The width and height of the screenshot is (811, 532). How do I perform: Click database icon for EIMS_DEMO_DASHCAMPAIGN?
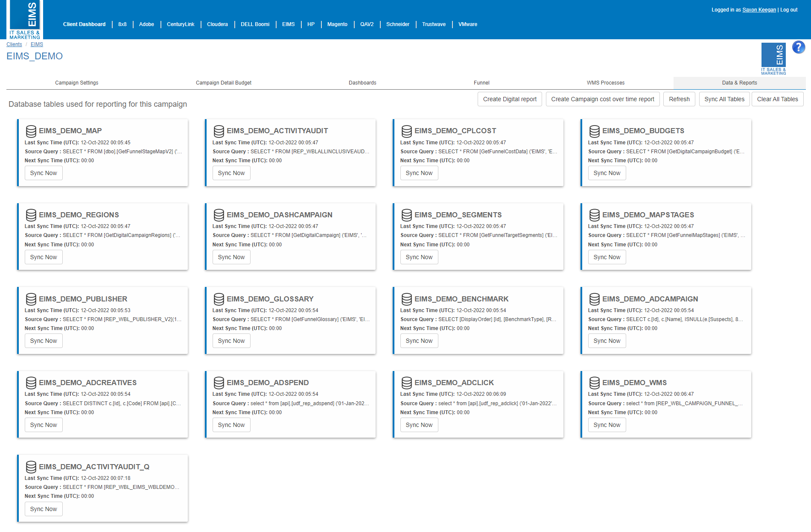click(219, 215)
